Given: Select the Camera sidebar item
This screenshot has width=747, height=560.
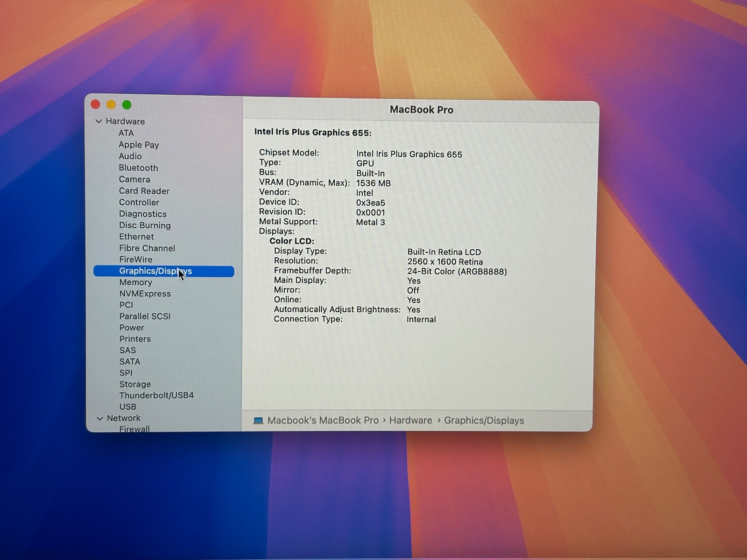Looking at the screenshot, I should (x=134, y=179).
